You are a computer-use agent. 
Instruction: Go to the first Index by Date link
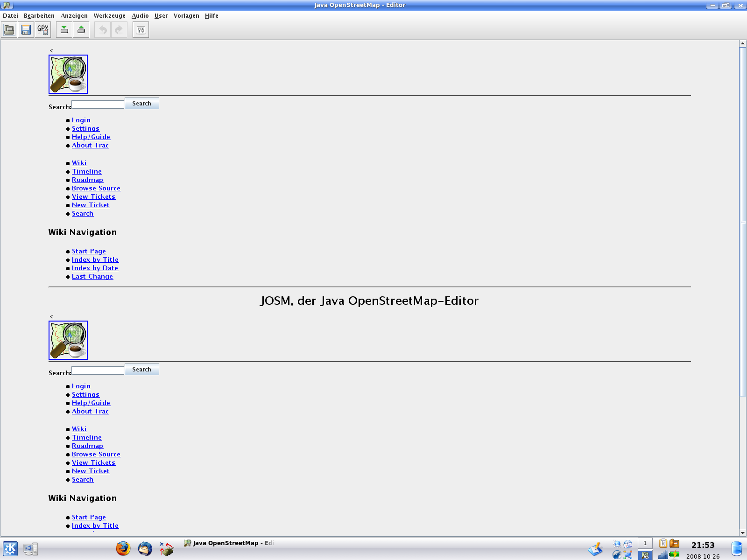95,268
